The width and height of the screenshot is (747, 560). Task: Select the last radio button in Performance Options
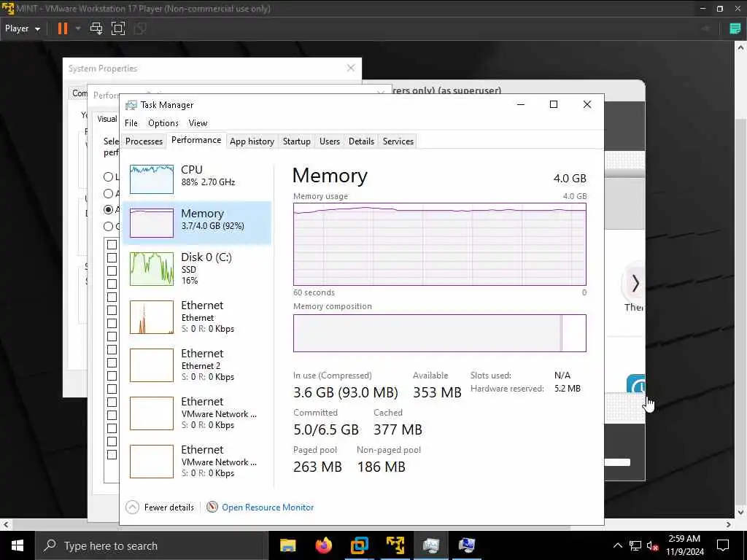coord(109,226)
